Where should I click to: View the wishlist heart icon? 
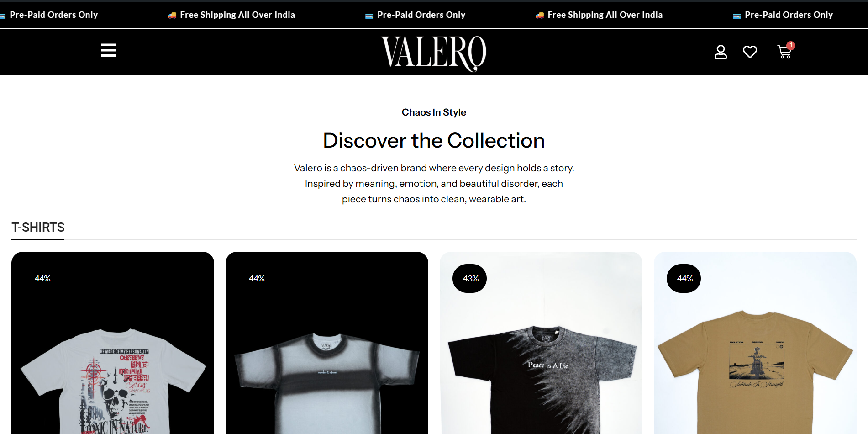750,52
